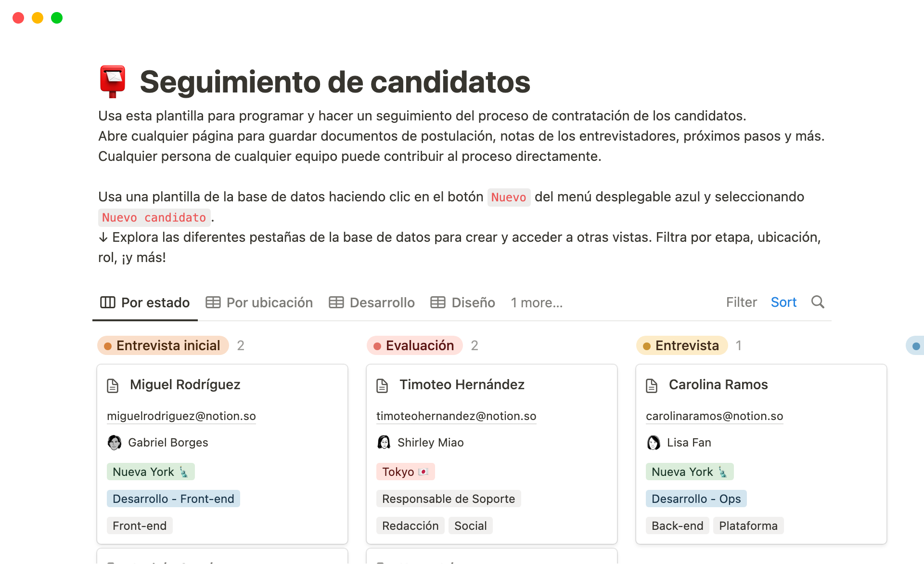Open the Sort options

[783, 302]
